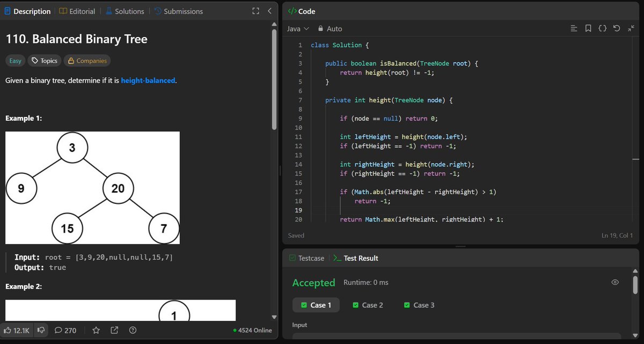Image resolution: width=644 pixels, height=344 pixels.
Task: View the Submissions tab
Action: 179,11
